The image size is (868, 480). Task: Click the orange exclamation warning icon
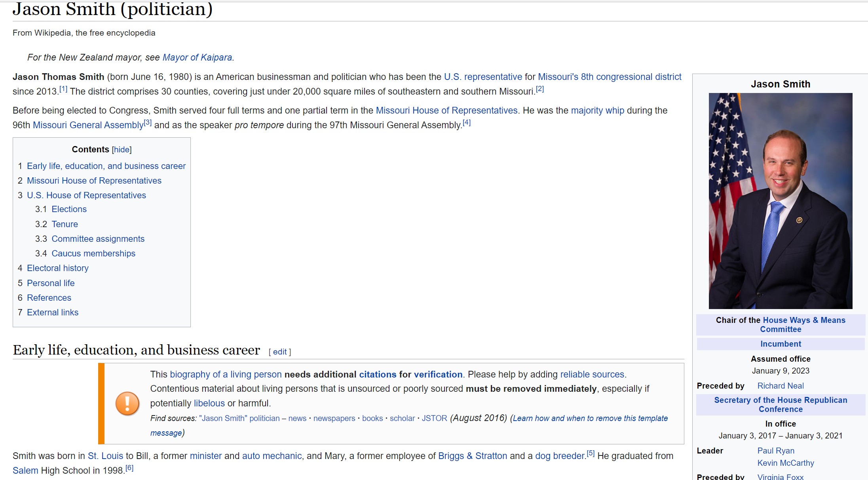point(127,403)
